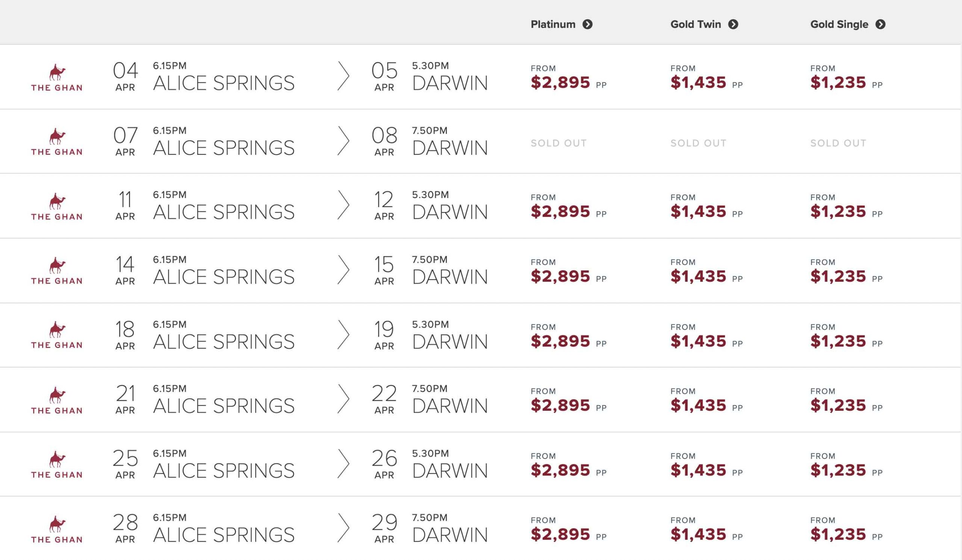This screenshot has height=560, width=962.
Task: Click route chevron arrow for 07 Apr journey
Action: (x=343, y=141)
